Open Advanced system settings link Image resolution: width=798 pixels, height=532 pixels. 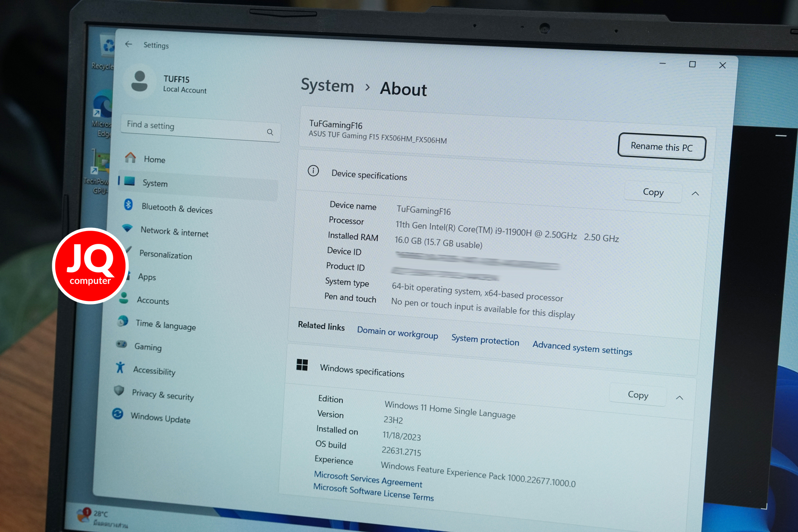[582, 348]
